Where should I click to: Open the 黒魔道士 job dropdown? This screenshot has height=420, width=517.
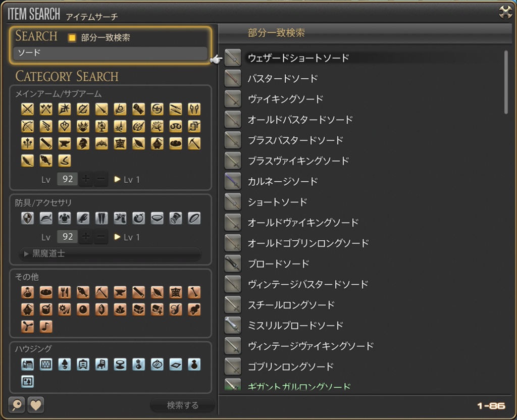[110, 254]
